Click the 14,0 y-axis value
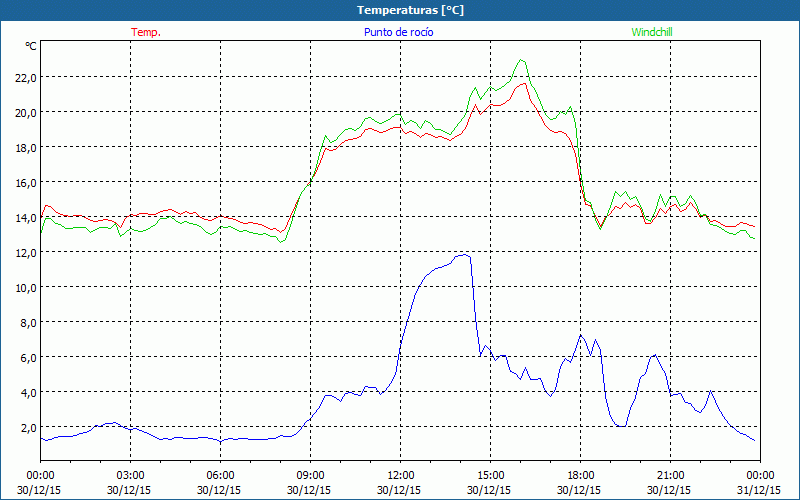The image size is (800, 500). point(25,218)
